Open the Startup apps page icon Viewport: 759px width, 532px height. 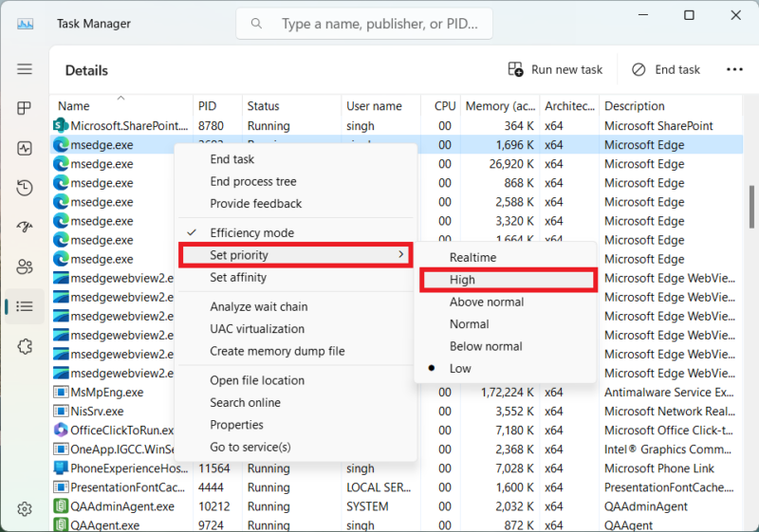(x=25, y=227)
